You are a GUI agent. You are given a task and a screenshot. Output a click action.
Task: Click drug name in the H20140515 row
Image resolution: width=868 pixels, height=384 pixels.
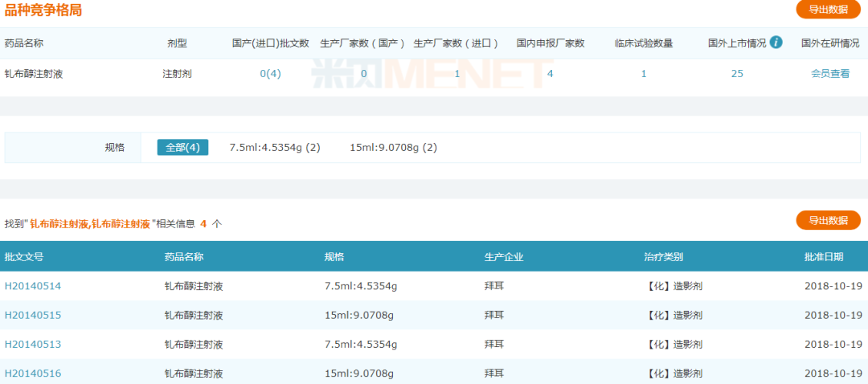(x=194, y=316)
